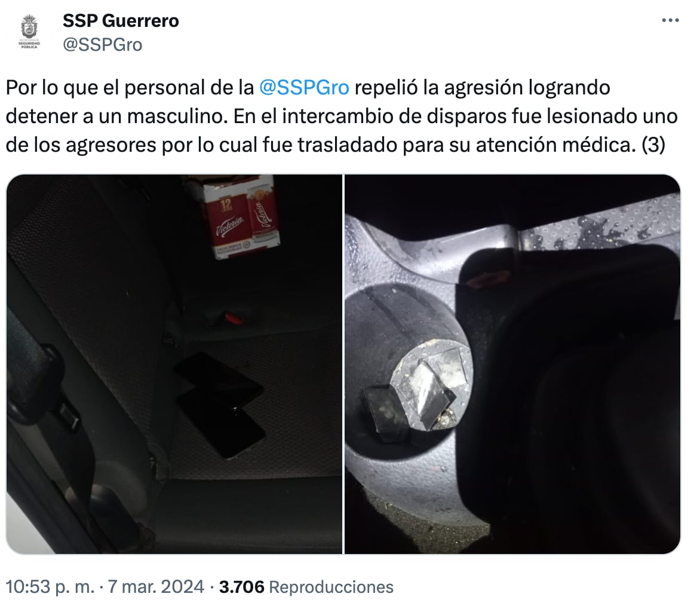Open the tweet's three-dot more options menu

pos(670,20)
